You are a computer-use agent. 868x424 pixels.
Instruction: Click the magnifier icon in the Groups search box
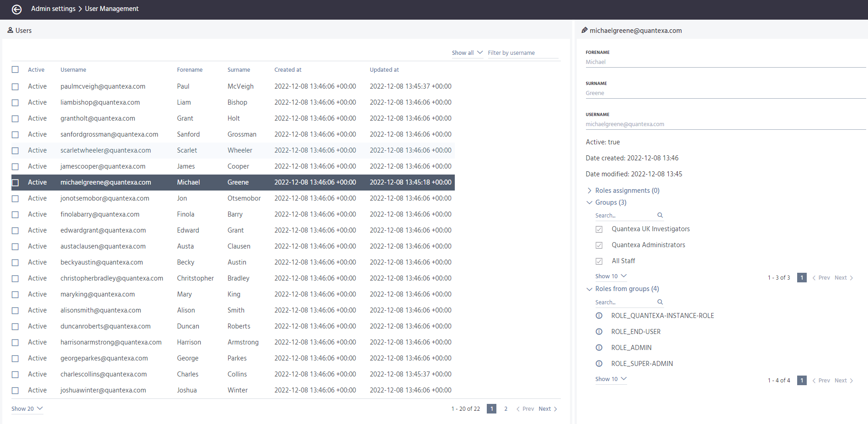pyautogui.click(x=660, y=215)
